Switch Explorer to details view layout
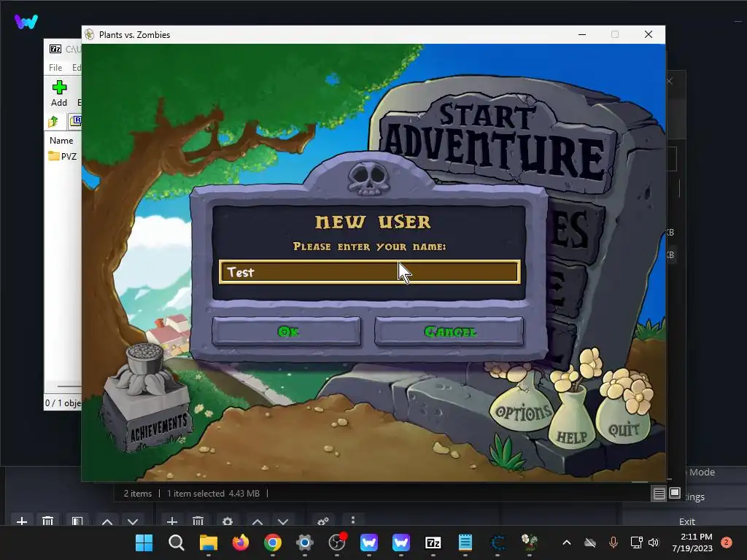Viewport: 747px width, 560px height. [659, 494]
